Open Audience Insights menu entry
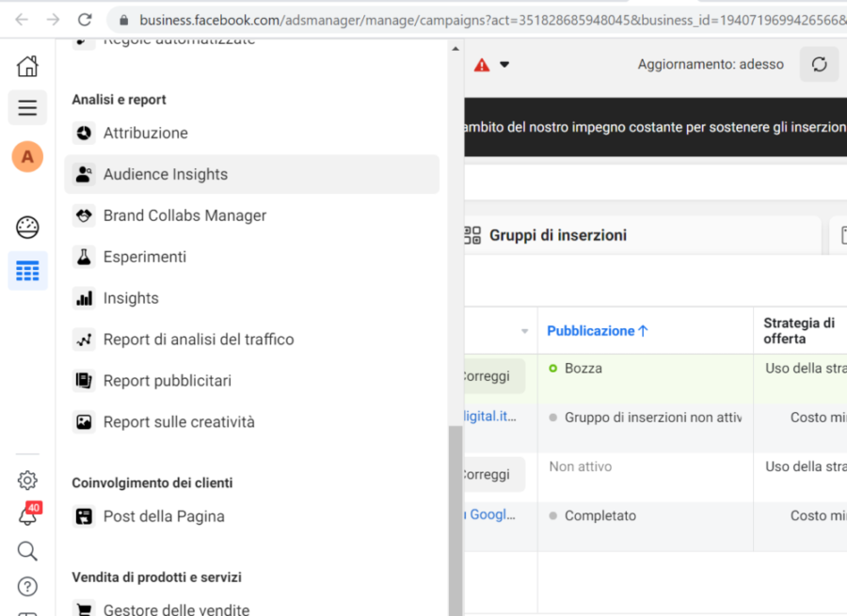Screen dimensions: 847x616 click(251, 174)
